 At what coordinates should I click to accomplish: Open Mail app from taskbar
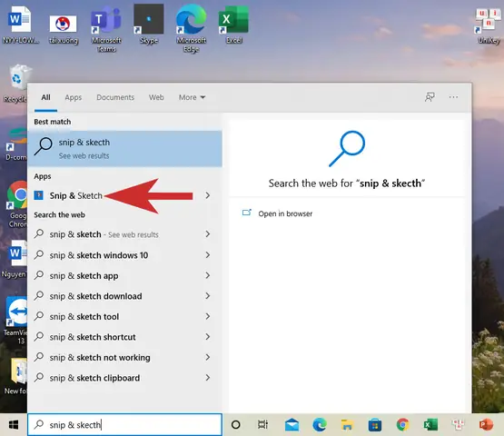pos(292,425)
